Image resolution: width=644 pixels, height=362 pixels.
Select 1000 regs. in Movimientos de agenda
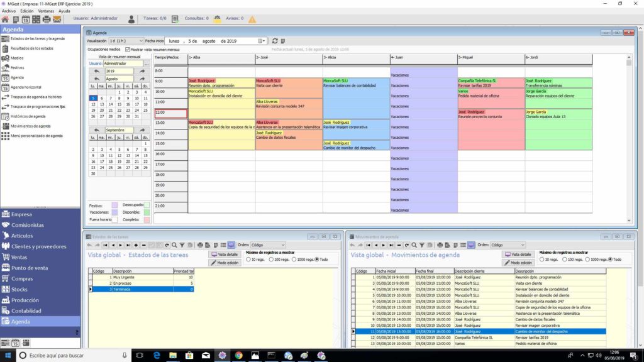tap(588, 260)
